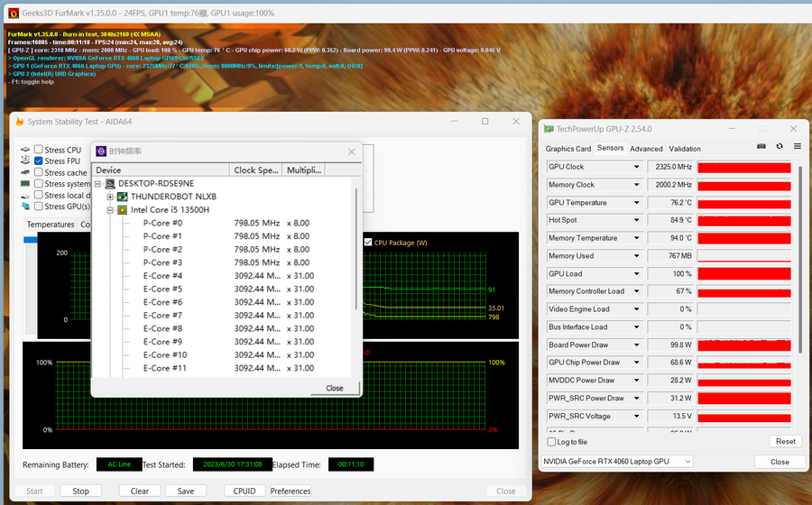Click the Stress system memory icon
Image resolution: width=812 pixels, height=505 pixels.
25,184
